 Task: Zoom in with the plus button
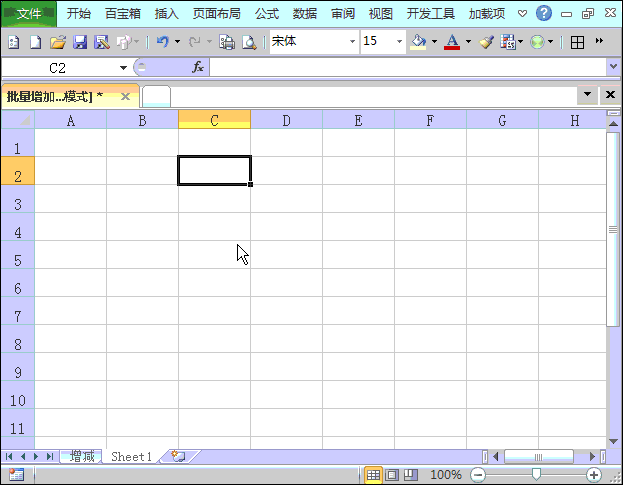(x=594, y=475)
